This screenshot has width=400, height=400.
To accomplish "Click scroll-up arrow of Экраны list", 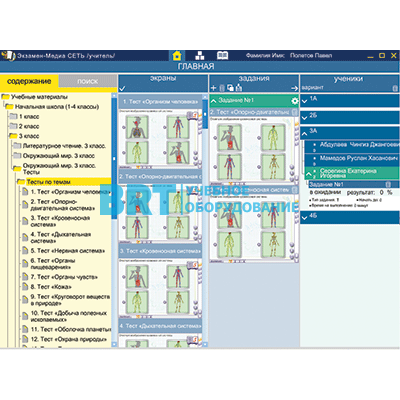I will (x=205, y=97).
